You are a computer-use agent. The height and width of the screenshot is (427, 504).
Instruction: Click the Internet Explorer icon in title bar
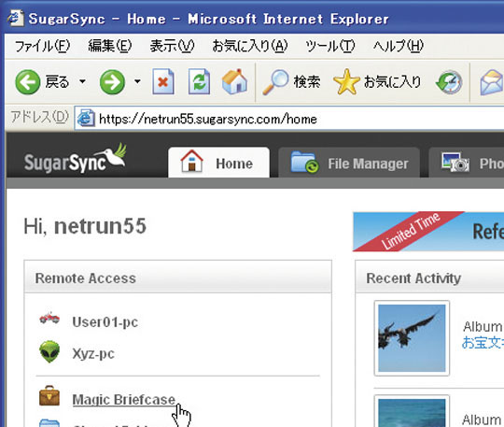pos(16,18)
